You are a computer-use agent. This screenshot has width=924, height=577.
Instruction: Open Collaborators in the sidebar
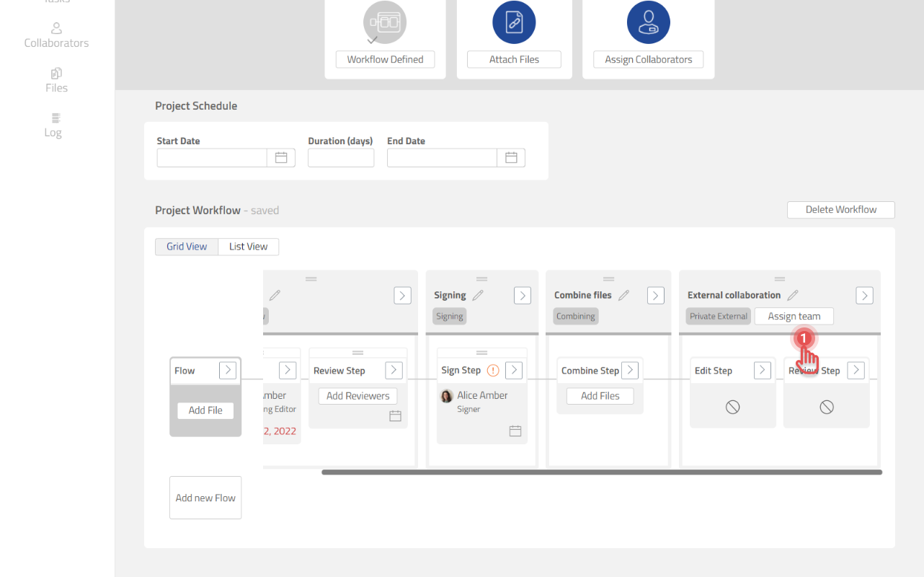56,35
